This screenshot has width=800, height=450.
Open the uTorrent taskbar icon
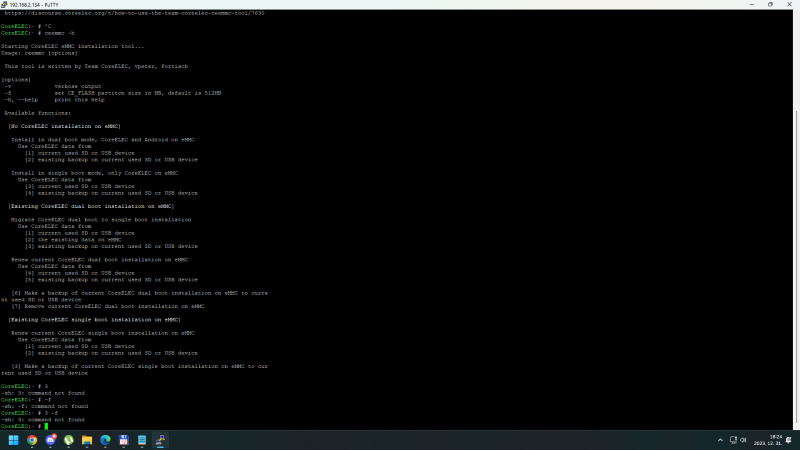(x=69, y=440)
